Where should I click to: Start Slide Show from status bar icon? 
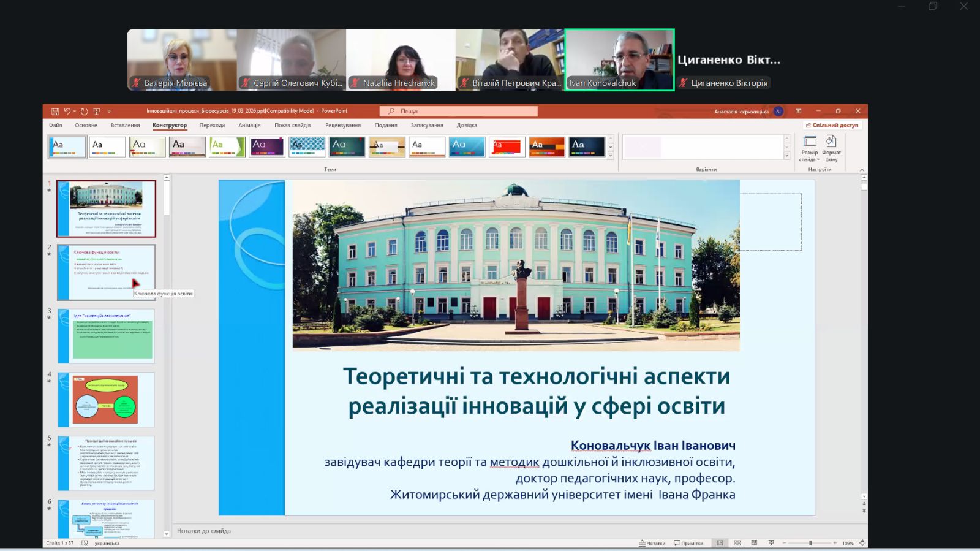pos(771,543)
